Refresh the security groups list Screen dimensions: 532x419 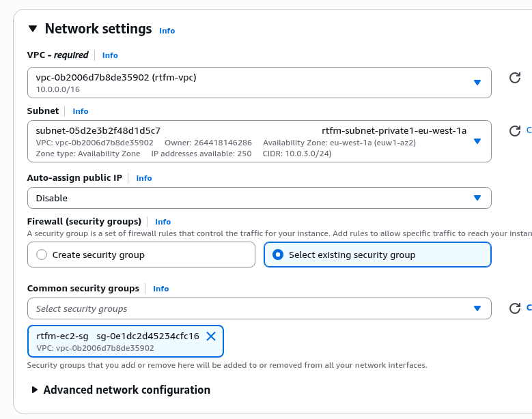[x=515, y=308]
